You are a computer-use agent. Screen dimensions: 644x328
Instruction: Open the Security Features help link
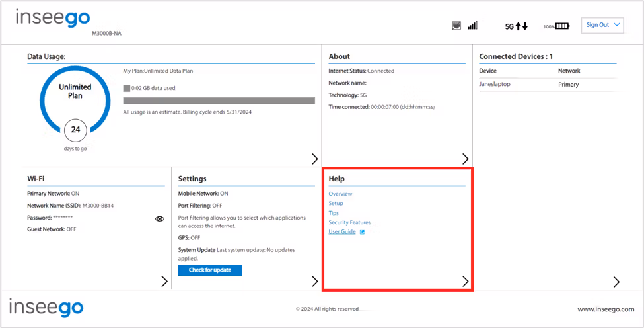tap(349, 222)
